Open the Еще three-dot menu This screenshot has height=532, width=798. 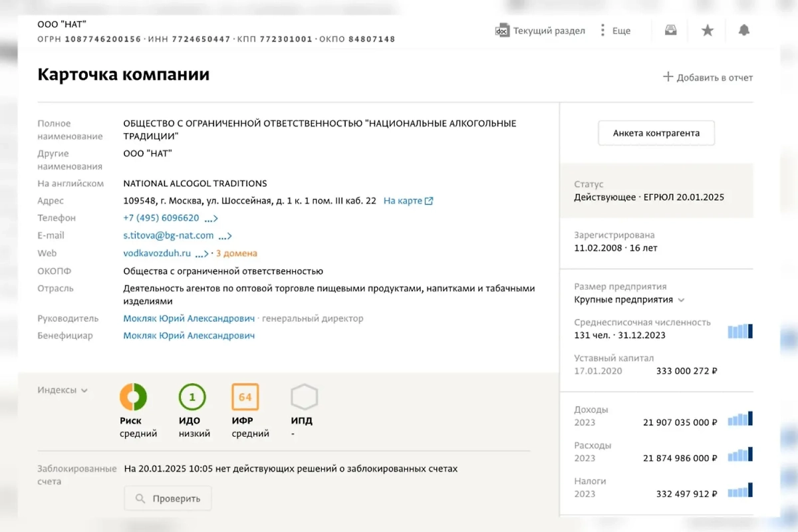(x=614, y=30)
